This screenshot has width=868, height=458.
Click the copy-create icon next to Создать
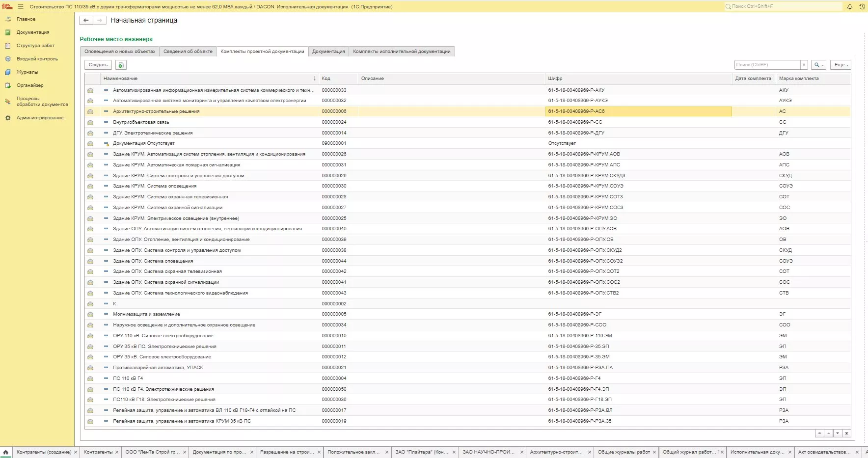pos(121,65)
